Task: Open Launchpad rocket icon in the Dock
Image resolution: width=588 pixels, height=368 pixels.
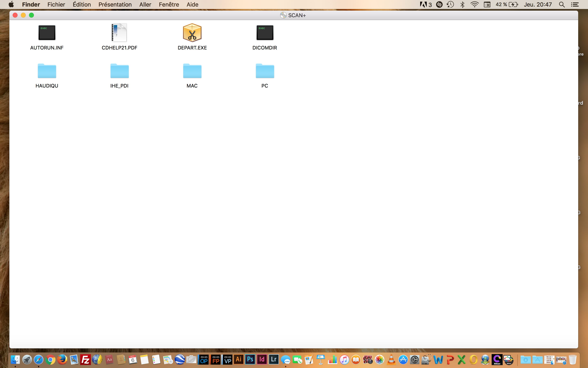Action: 27,359
